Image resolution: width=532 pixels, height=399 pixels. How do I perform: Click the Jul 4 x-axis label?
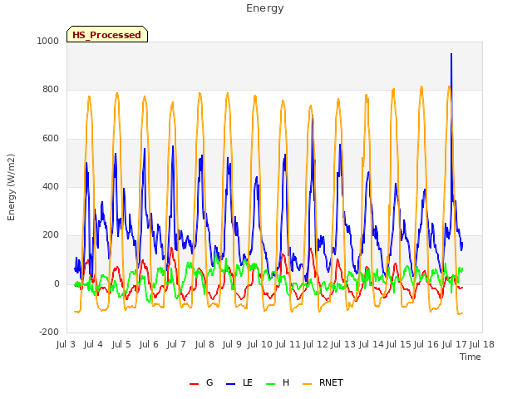tap(93, 344)
